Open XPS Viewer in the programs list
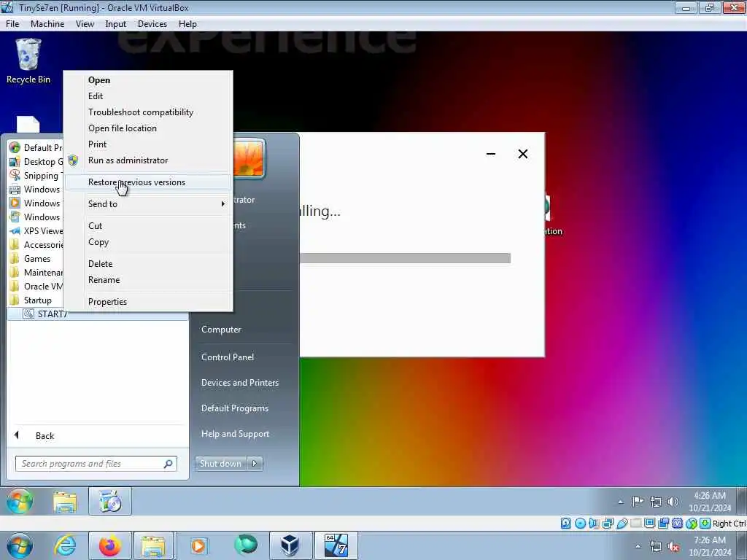Viewport: 747px width, 560px height. point(36,231)
